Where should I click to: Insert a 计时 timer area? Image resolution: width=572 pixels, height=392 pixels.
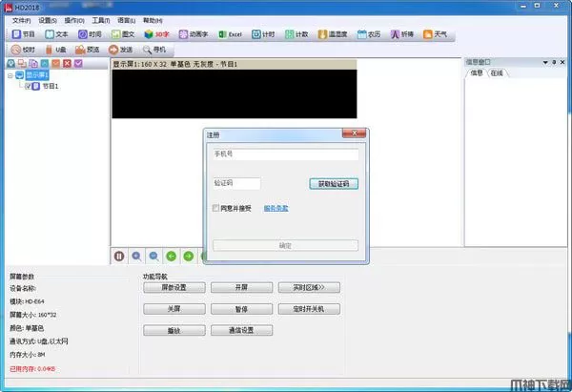[x=263, y=34]
